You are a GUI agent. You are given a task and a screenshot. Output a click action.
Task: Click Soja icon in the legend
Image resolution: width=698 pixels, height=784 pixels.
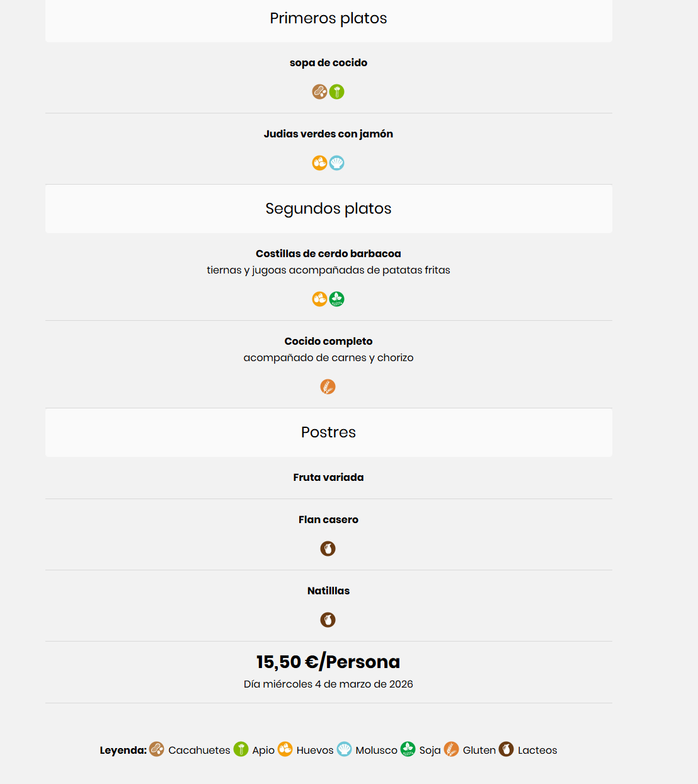(408, 749)
